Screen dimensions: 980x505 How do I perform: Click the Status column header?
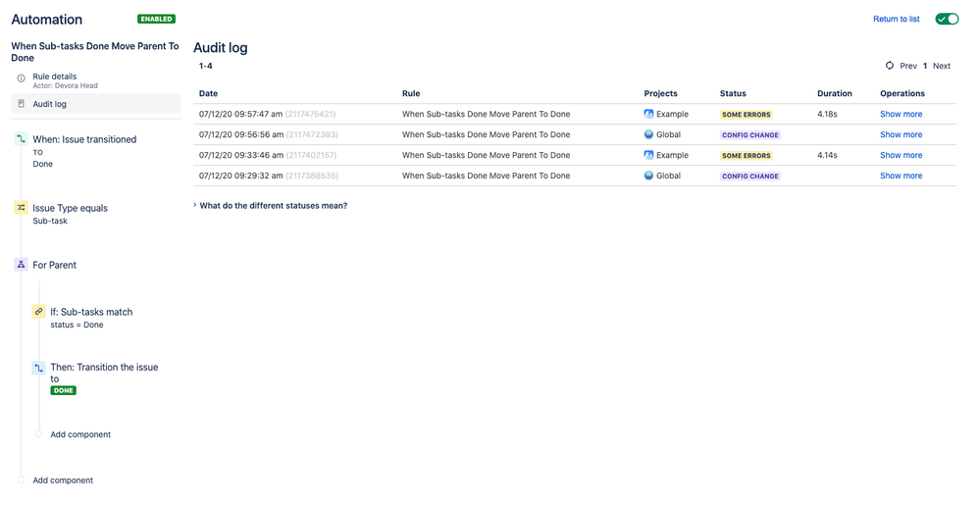coord(733,93)
